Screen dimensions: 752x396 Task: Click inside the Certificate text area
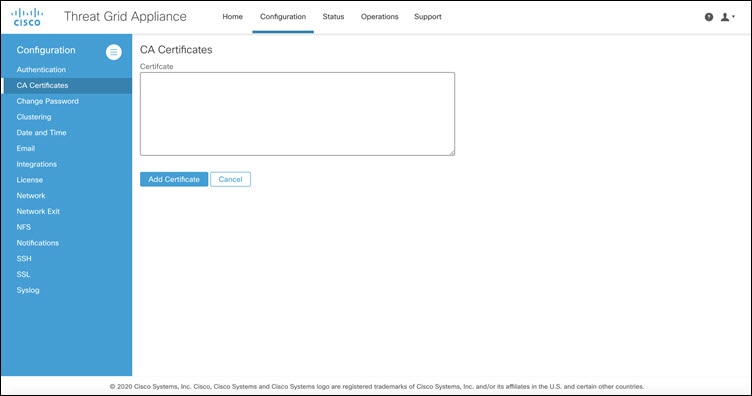[297, 114]
